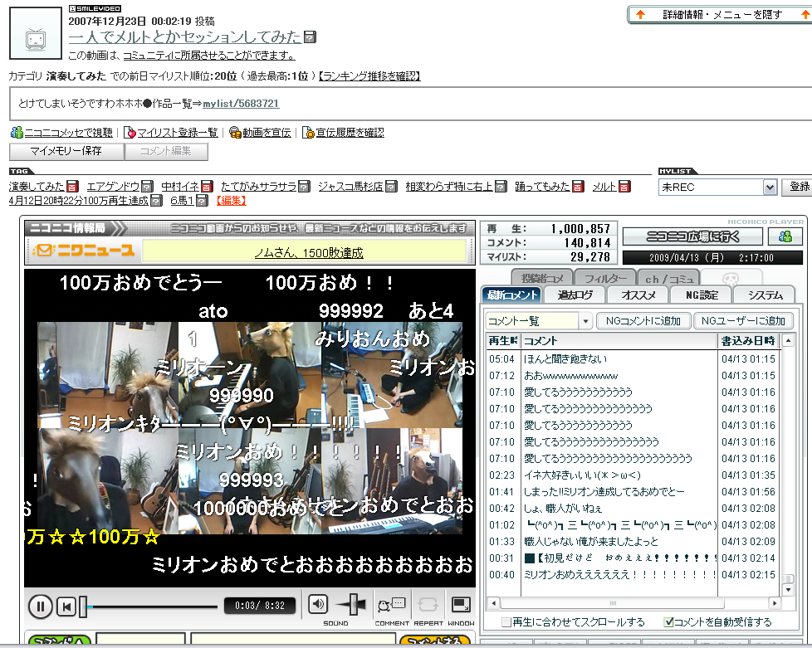
Task: Click the green users icon in player
Action: pyautogui.click(x=785, y=236)
